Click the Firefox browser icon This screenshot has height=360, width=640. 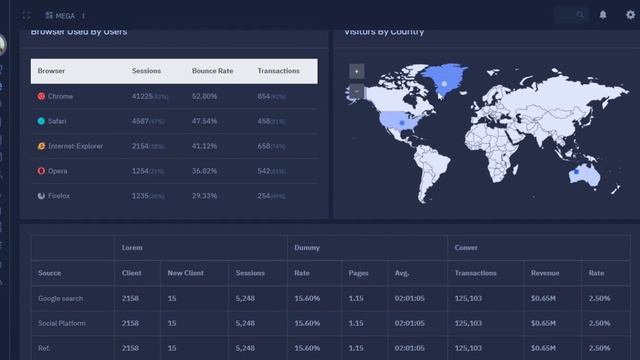coord(41,196)
